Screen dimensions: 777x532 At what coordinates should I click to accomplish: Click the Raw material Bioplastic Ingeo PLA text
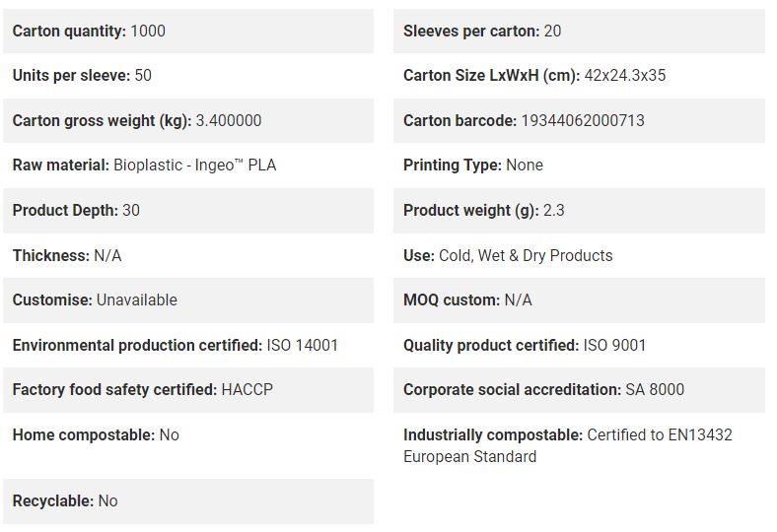tap(144, 165)
